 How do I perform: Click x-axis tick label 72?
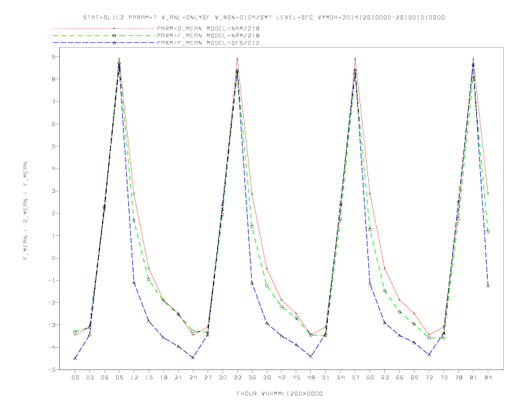429,377
